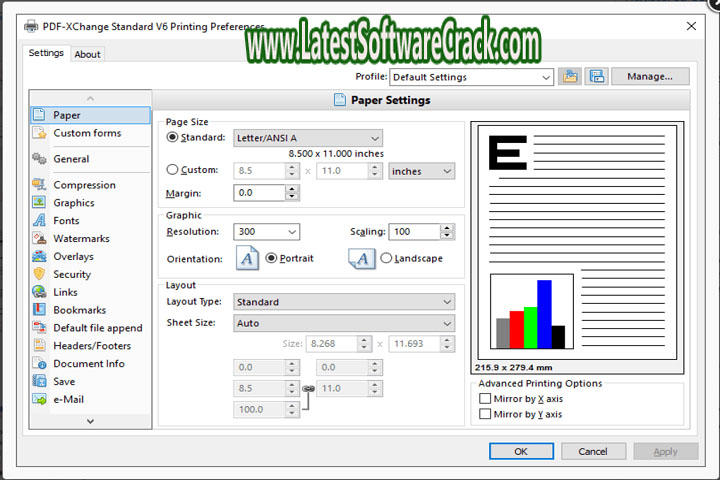Screen dimensions: 720x480
Task: Choose the Standard page size radio button
Action: click(x=172, y=137)
